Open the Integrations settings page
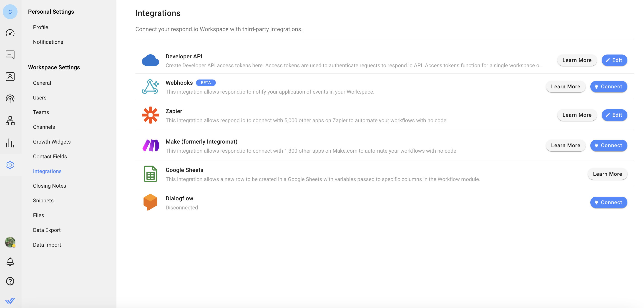 tap(47, 171)
